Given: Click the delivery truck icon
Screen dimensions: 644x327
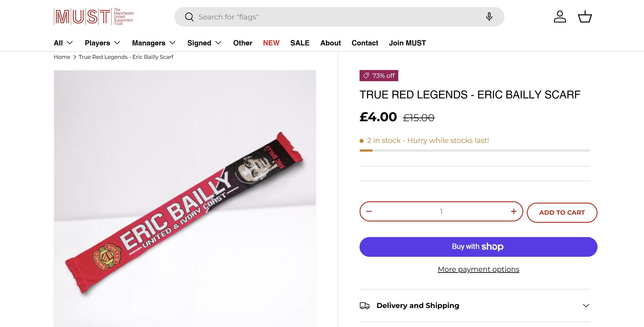Looking at the screenshot, I should tap(364, 306).
